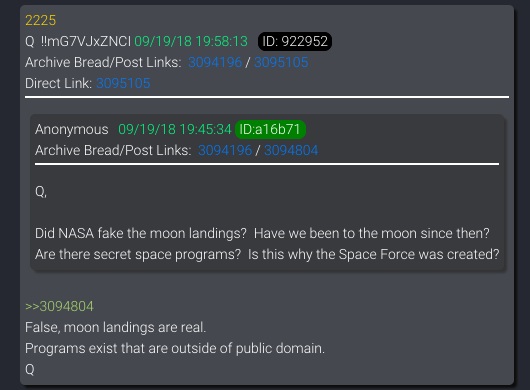The image size is (530, 390).
Task: Open bread link 3094196 in Q's post header
Action: 215,63
